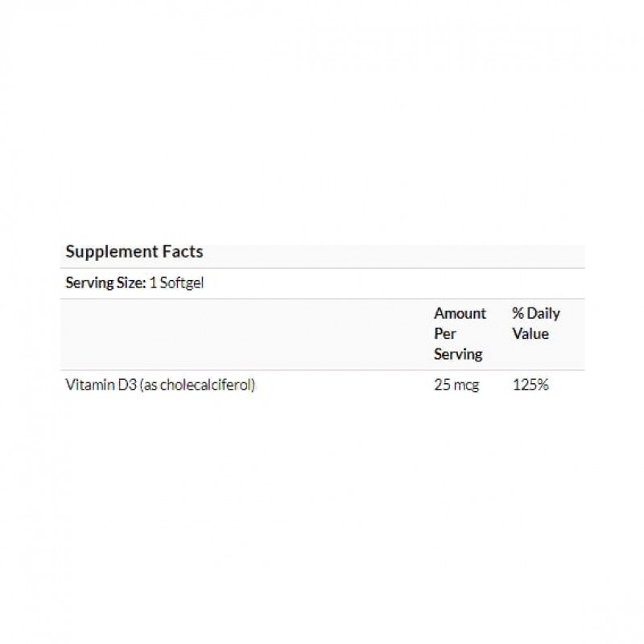Viewport: 644px width, 644px height.
Task: Click the word Size in Serving Size
Action: [132, 283]
